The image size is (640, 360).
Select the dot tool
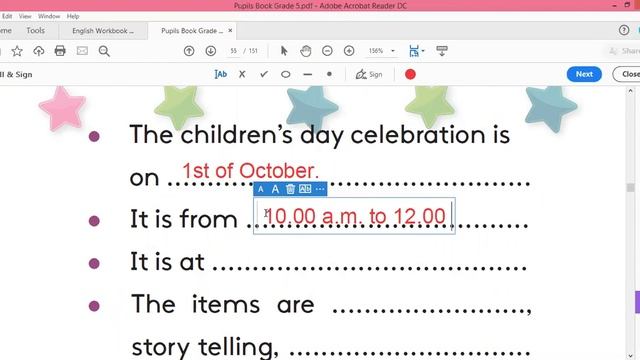click(329, 74)
